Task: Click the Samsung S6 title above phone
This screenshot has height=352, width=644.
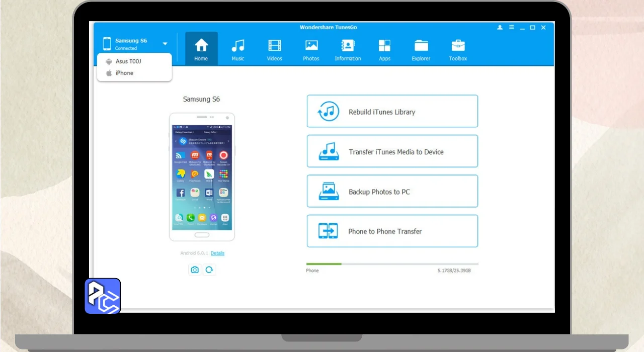Action: coord(201,100)
